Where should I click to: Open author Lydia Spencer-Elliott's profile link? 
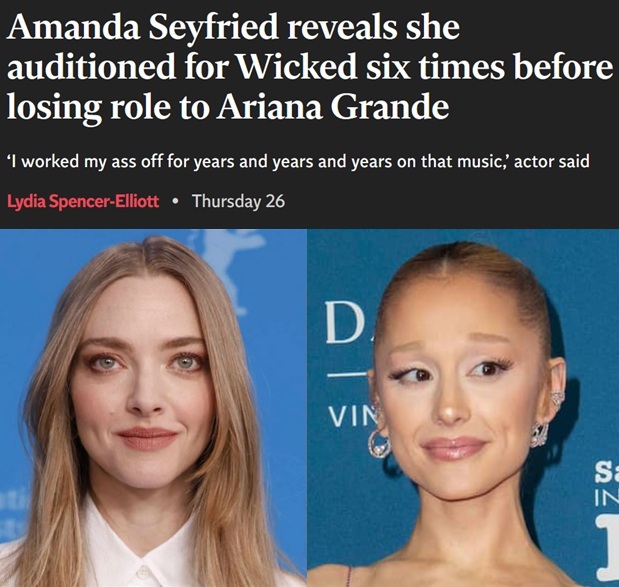pyautogui.click(x=83, y=201)
